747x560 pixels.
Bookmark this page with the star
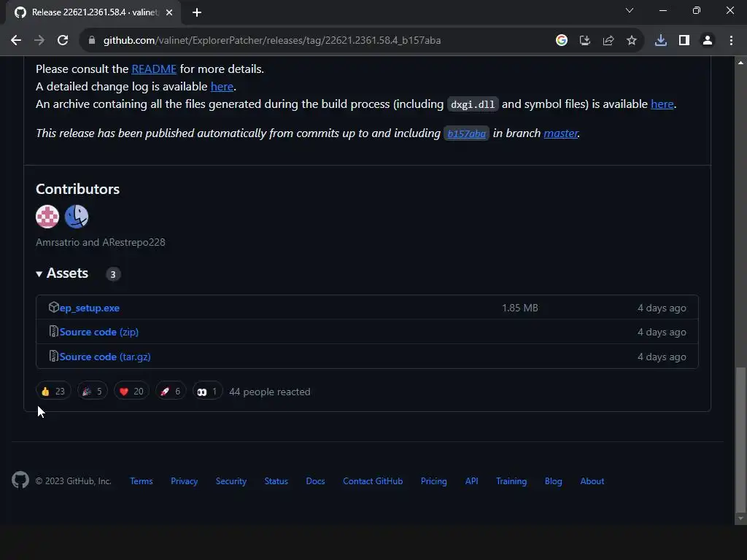[x=632, y=41]
